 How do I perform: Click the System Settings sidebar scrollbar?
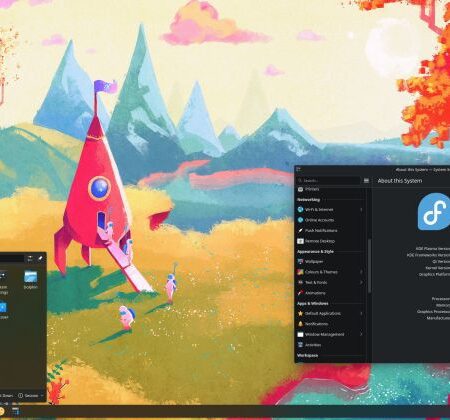369,266
